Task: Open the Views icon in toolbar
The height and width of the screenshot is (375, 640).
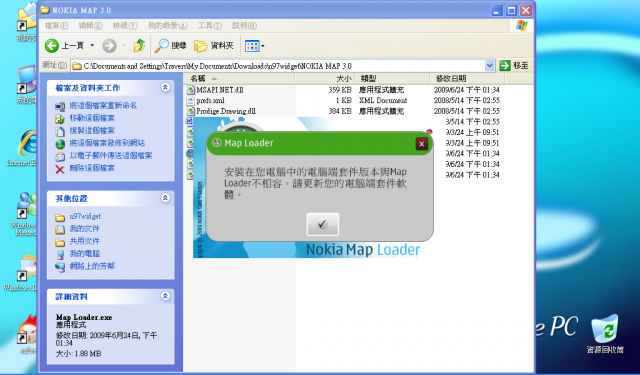Action: click(x=252, y=46)
